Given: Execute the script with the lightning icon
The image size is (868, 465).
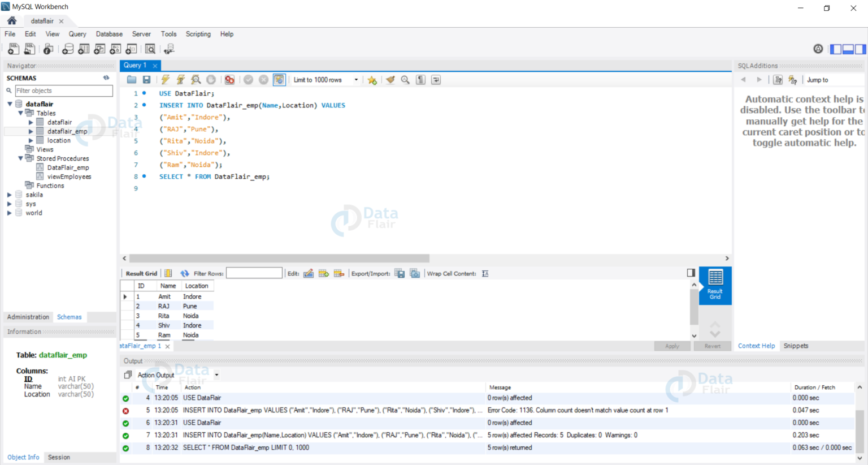Looking at the screenshot, I should 166,80.
